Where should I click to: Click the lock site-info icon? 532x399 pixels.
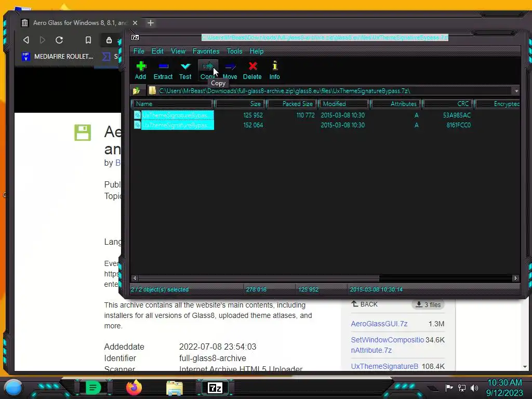(x=109, y=40)
